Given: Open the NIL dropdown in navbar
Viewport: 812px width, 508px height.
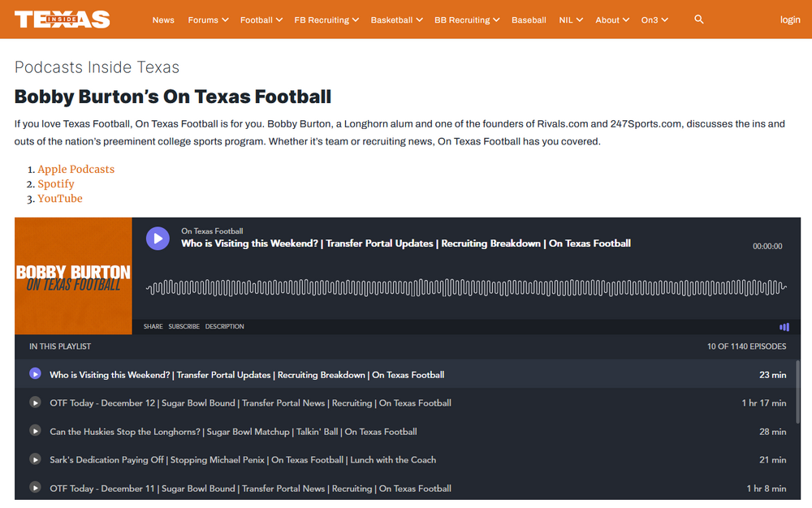Looking at the screenshot, I should 571,19.
